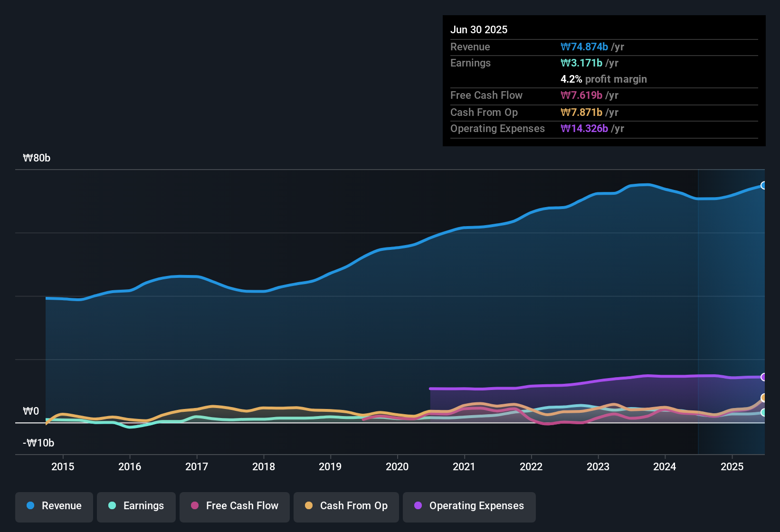The height and width of the screenshot is (532, 780).
Task: Select the 2020 year label
Action: 397,467
